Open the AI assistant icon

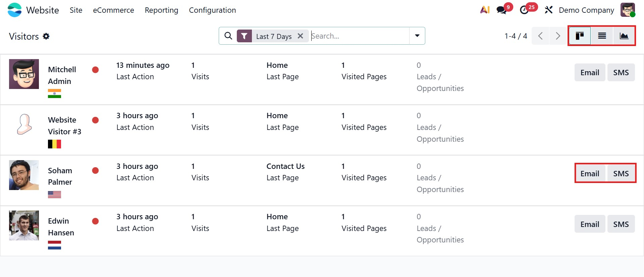(485, 10)
